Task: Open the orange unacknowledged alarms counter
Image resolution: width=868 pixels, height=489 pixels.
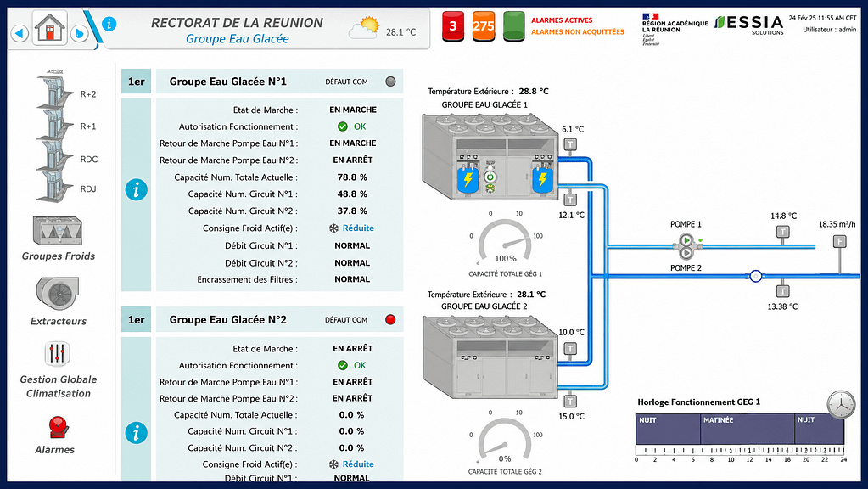Action: point(484,26)
